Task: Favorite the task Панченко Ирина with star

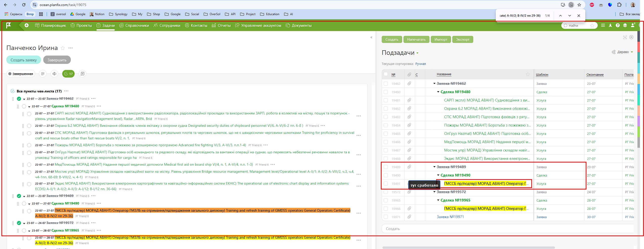Action: point(63,48)
